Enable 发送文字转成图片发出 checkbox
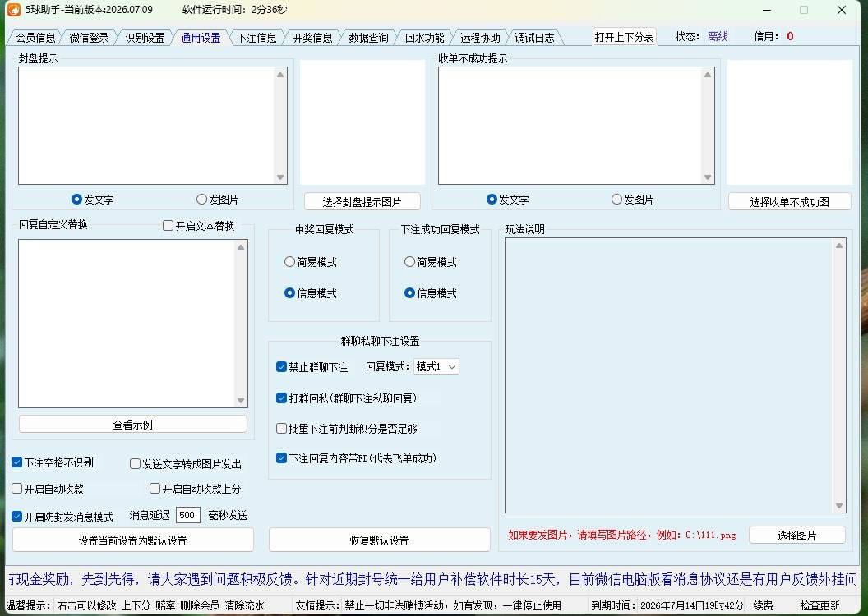This screenshot has width=868, height=616. coord(186,464)
